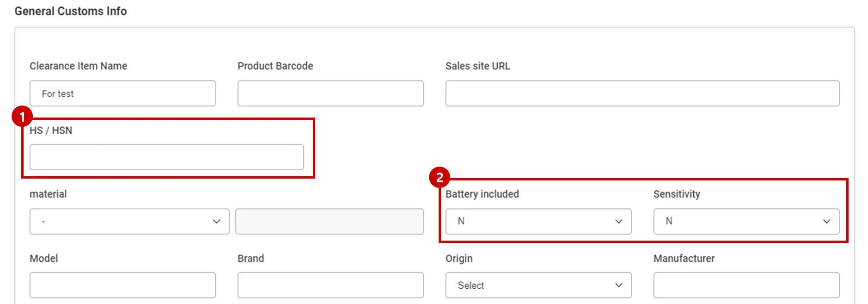Screen dimensions: 868x304
Task: Click the General Customs Info heading
Action: coord(71,11)
